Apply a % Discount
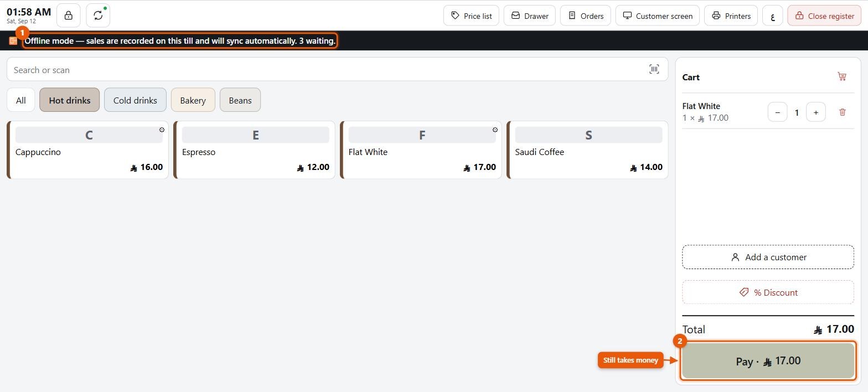The width and height of the screenshot is (868, 392). [x=768, y=292]
